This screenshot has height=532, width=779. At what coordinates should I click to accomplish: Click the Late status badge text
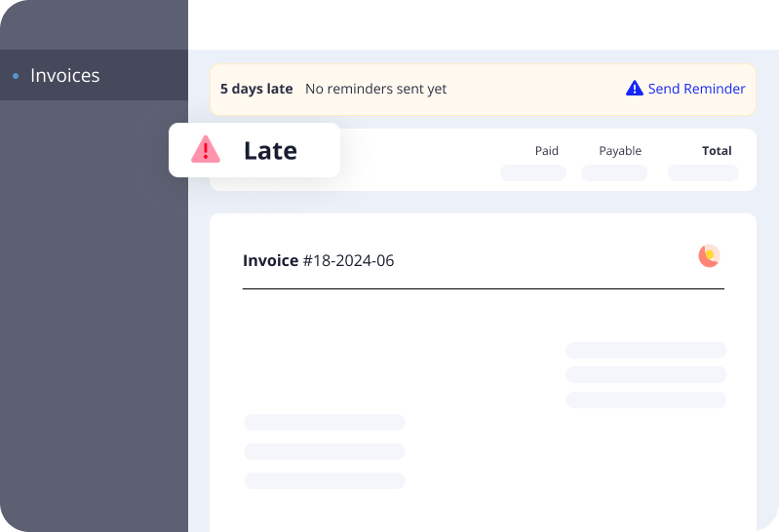(270, 150)
